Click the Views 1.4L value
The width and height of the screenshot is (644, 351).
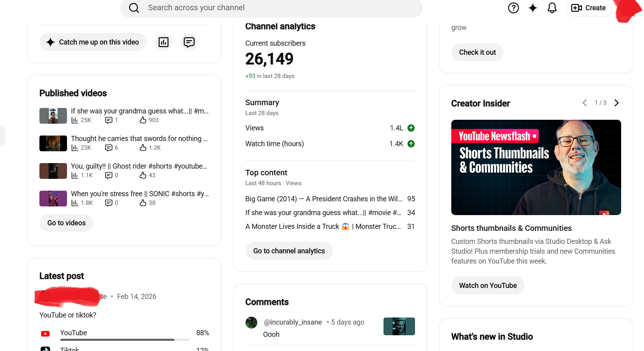396,128
